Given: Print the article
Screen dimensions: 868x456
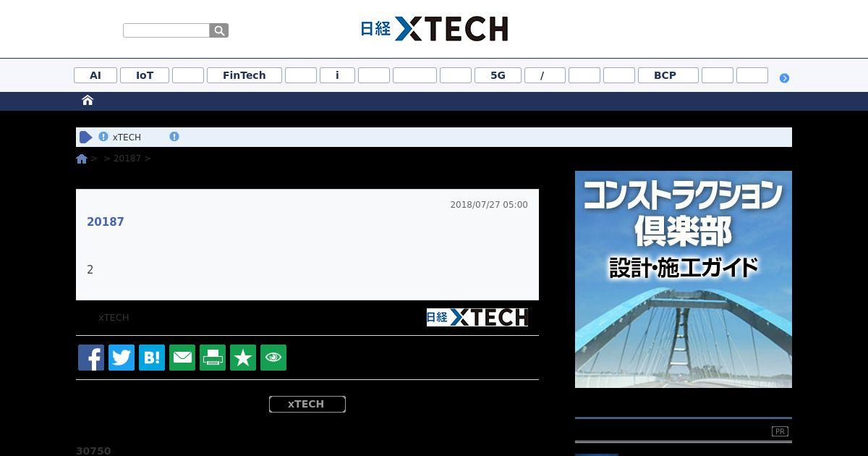Looking at the screenshot, I should click(x=213, y=358).
